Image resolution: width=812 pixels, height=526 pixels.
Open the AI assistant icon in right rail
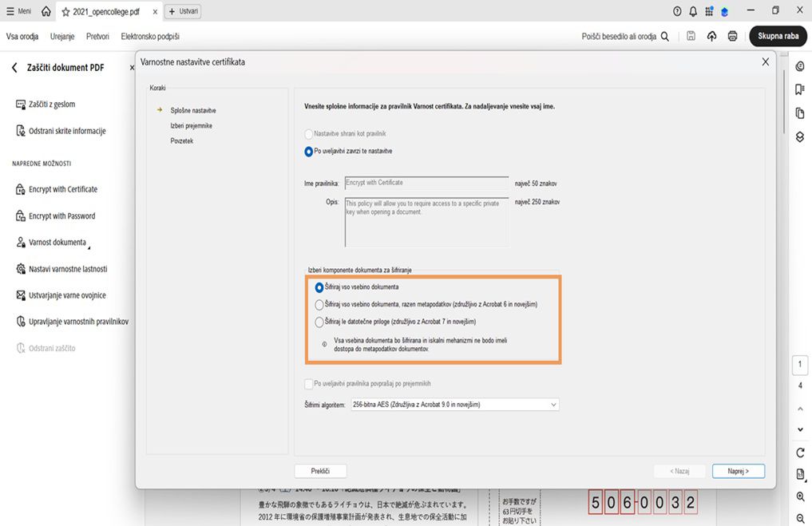(800, 66)
